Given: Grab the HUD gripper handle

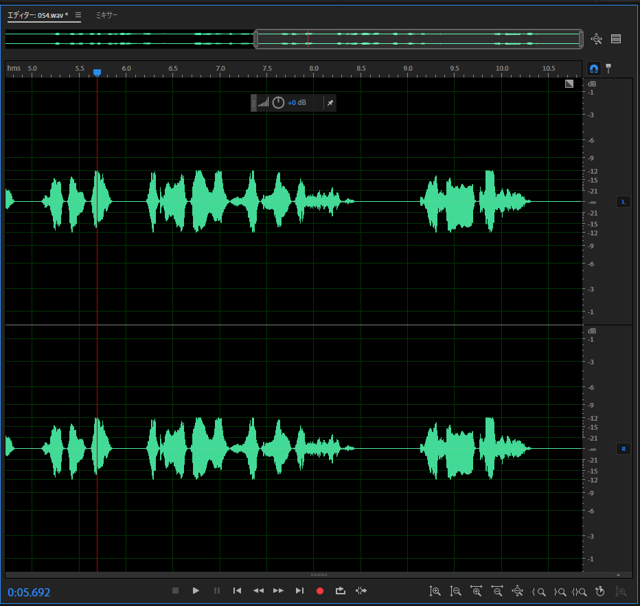Looking at the screenshot, I should tap(253, 103).
